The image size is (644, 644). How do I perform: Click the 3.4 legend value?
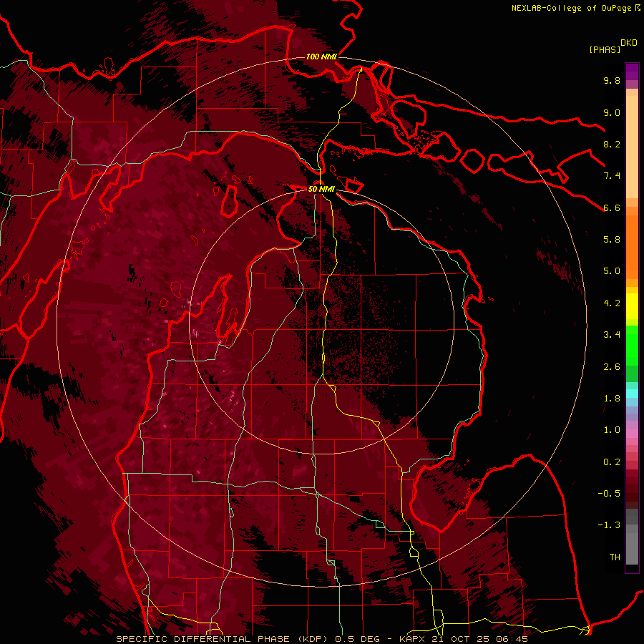612,335
